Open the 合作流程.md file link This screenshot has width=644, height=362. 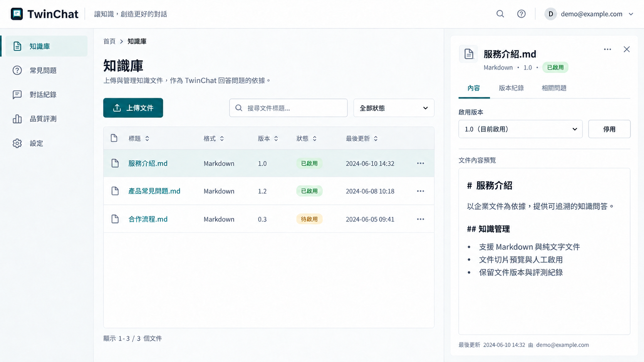(148, 219)
